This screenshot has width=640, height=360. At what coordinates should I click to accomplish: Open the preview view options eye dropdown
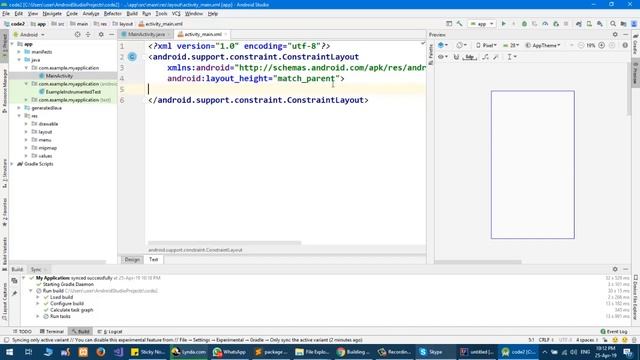[x=442, y=57]
